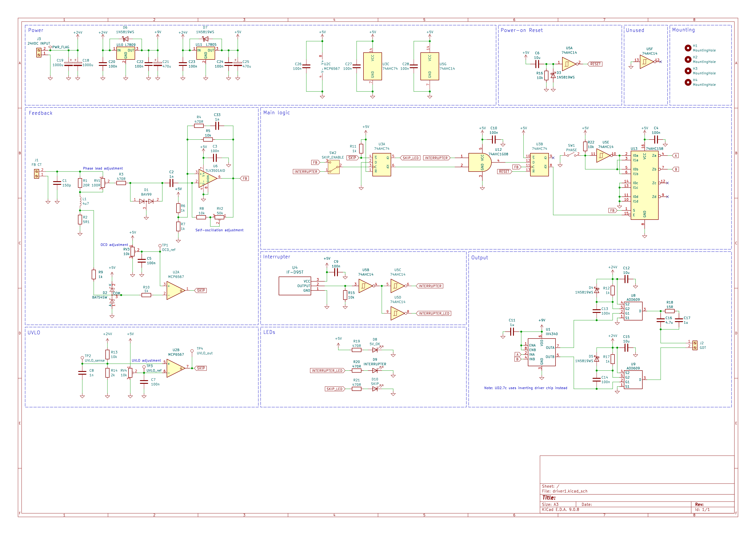Click the 'OCD adjustment' note text
This screenshot has width=756, height=535.
[114, 245]
